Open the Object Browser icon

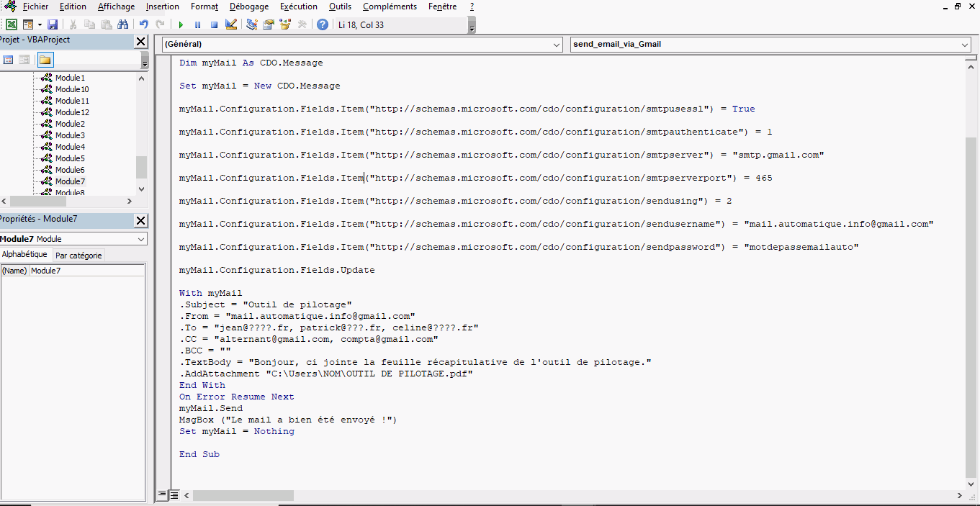285,24
